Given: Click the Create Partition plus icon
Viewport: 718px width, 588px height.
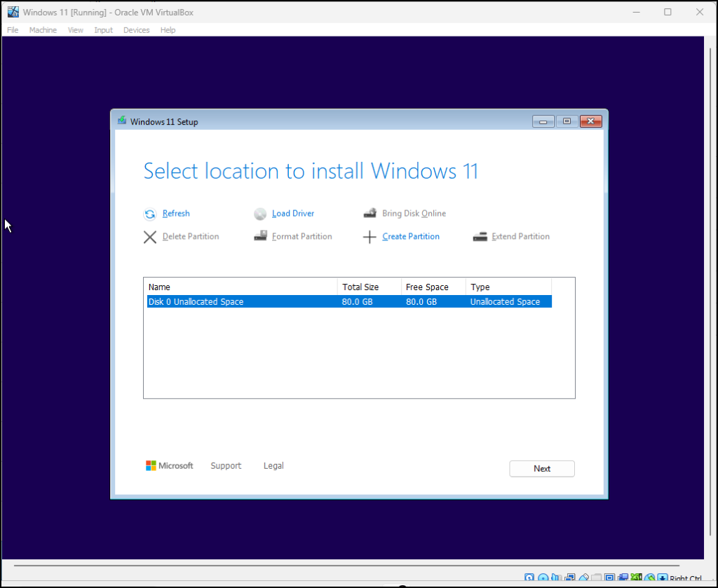Looking at the screenshot, I should (370, 237).
